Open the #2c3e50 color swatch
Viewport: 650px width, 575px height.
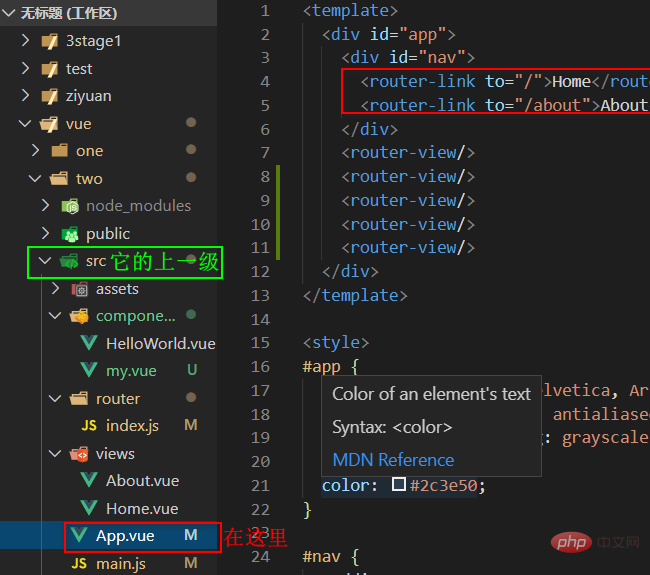click(x=399, y=484)
